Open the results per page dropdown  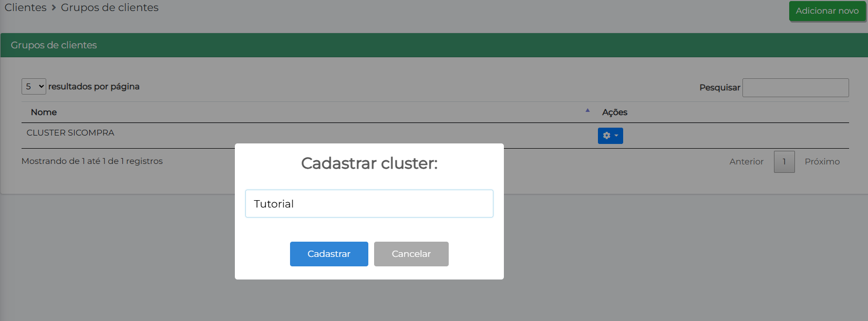coord(34,87)
